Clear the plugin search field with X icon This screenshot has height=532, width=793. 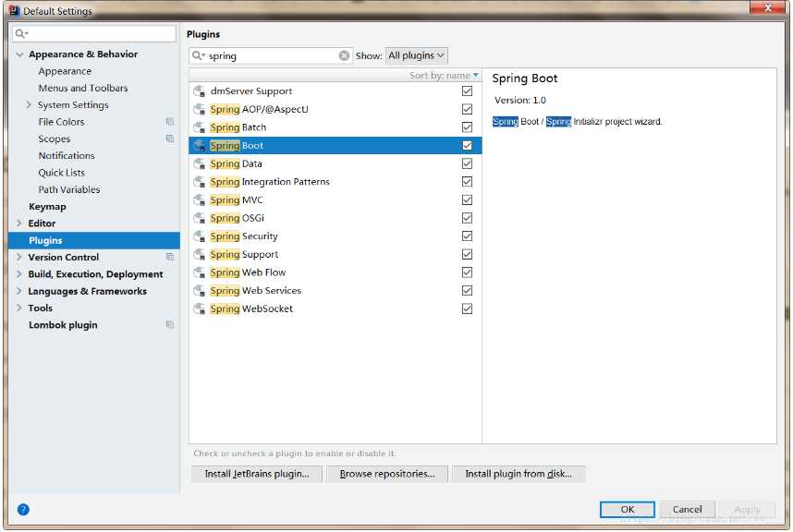point(344,55)
